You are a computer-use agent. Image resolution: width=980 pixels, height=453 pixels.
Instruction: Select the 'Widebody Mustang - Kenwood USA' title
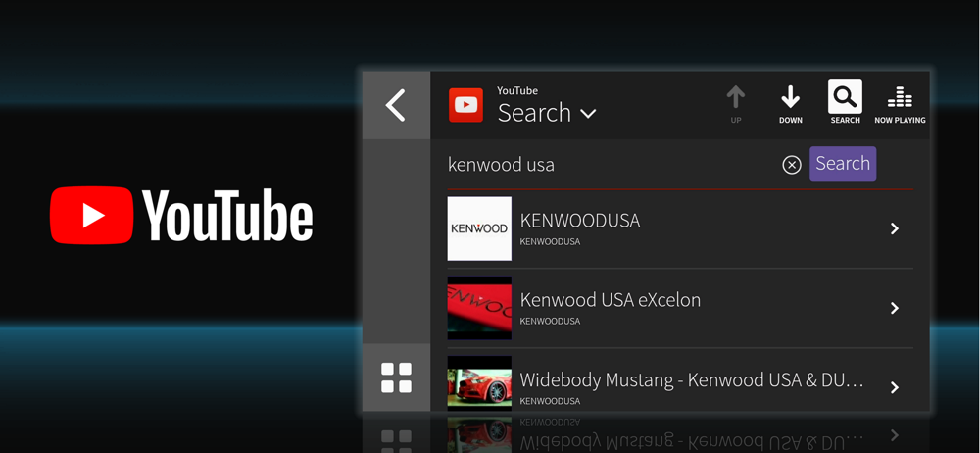[692, 379]
